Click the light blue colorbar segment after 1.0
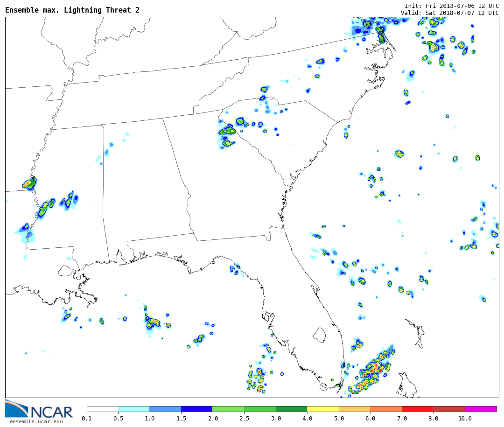Viewport: 504px width, 427px height. [x=166, y=409]
